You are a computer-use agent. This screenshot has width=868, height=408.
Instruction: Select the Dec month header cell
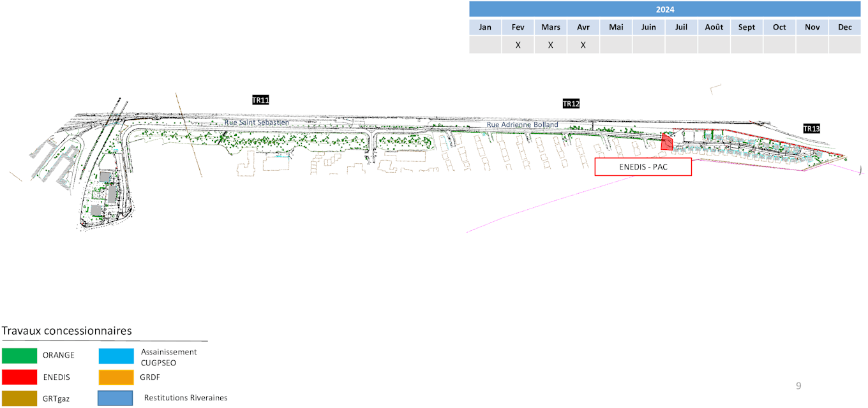844,27
